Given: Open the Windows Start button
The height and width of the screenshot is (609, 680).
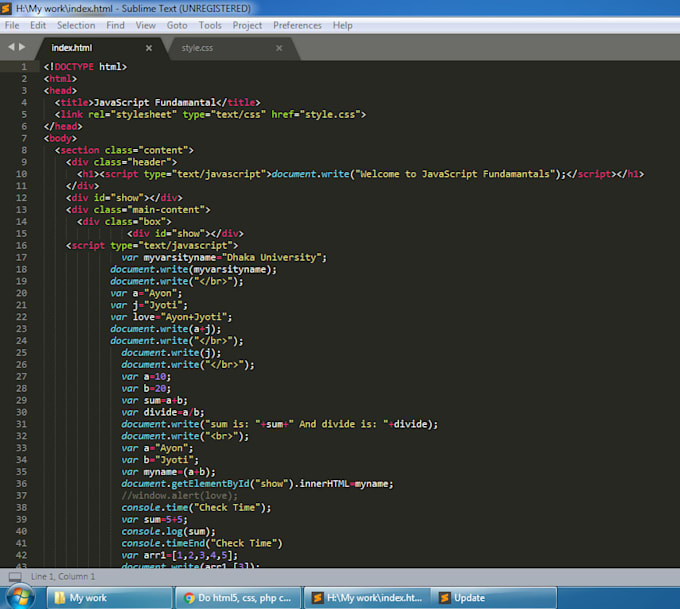Looking at the screenshot, I should (x=20, y=598).
